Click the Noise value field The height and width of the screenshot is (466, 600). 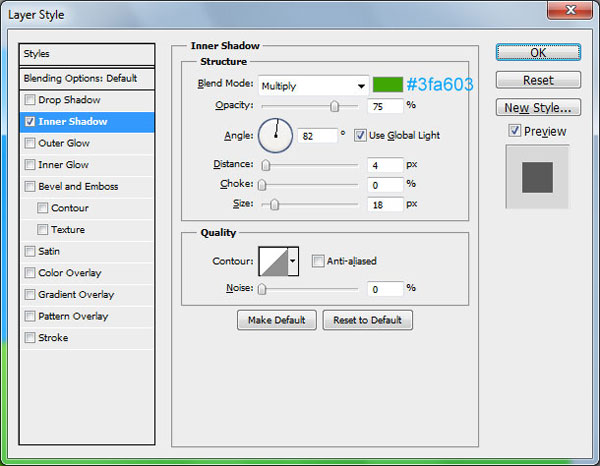[385, 289]
